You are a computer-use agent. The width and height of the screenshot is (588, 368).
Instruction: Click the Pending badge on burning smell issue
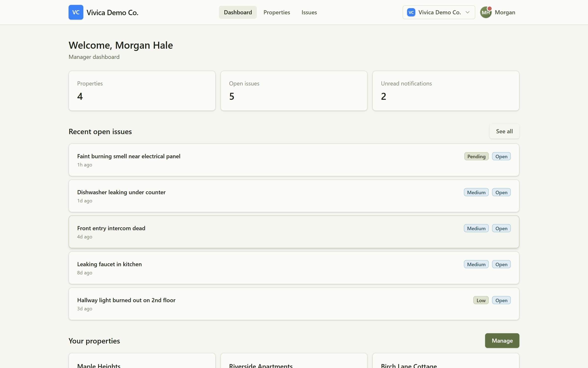(x=476, y=157)
